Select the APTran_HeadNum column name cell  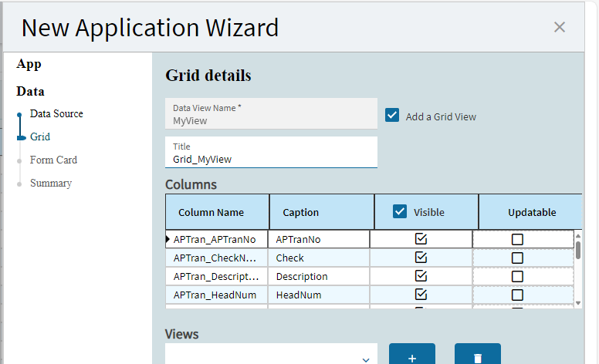pyautogui.click(x=217, y=295)
